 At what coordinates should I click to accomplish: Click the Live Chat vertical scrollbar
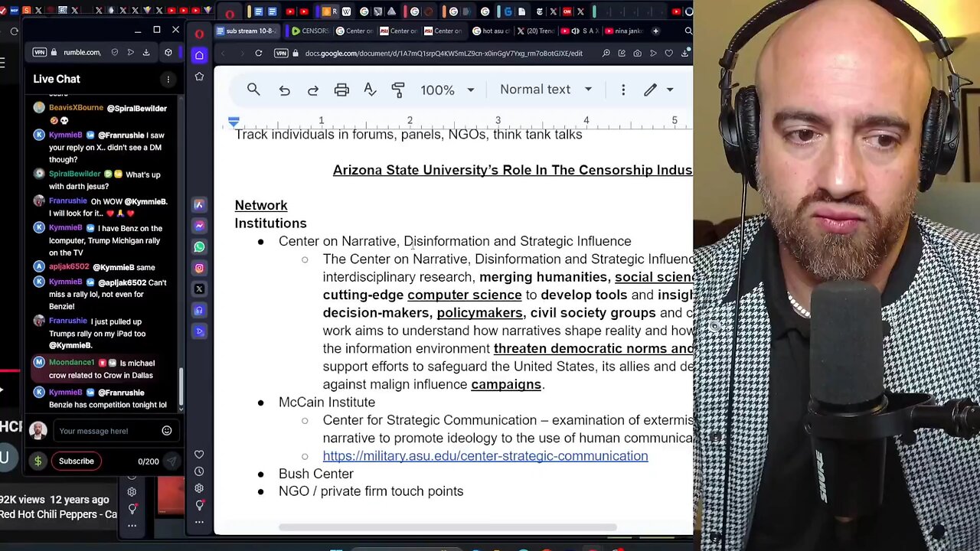tap(181, 386)
